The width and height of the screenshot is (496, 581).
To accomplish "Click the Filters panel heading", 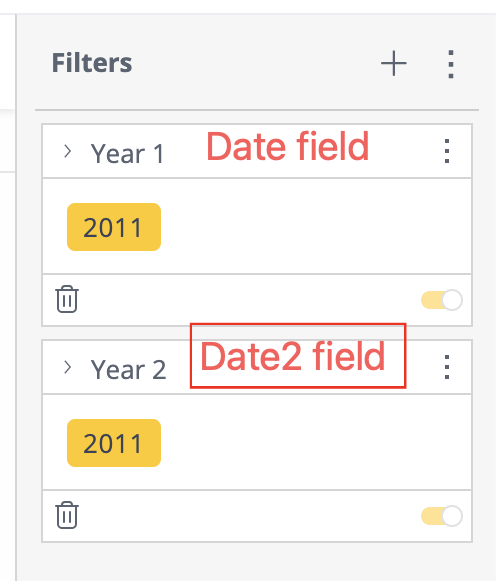I will click(91, 63).
